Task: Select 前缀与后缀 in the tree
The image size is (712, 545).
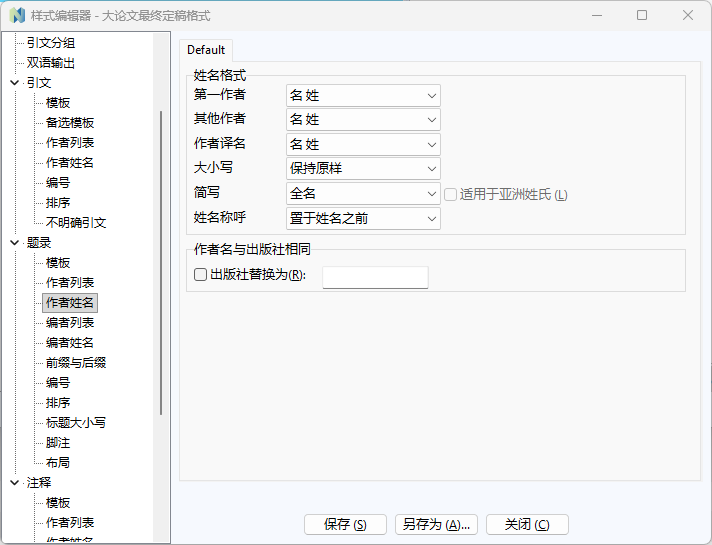Action: (x=76, y=362)
